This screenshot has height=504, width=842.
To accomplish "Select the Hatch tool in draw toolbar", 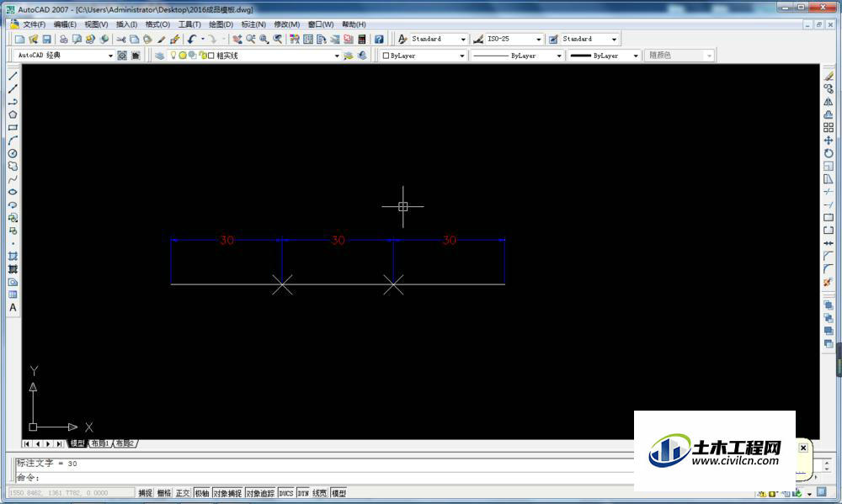I will pyautogui.click(x=13, y=257).
